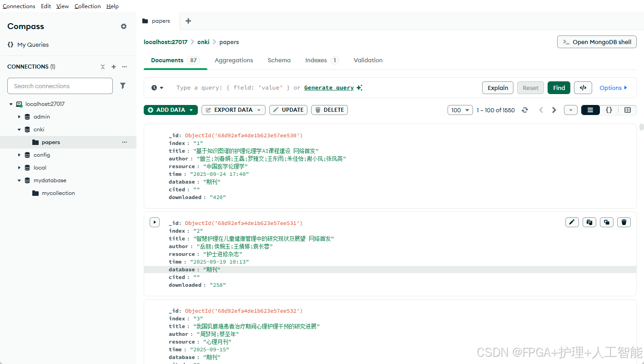The image size is (644, 364).
Task: Click the Generate query AI sparkle icon
Action: click(359, 88)
